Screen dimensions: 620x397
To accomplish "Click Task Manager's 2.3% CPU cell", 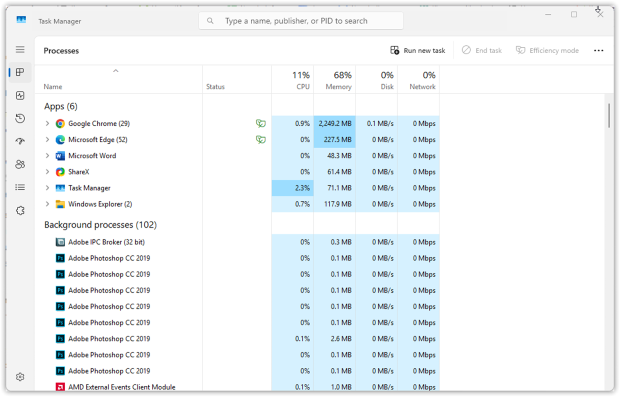I will 293,188.
